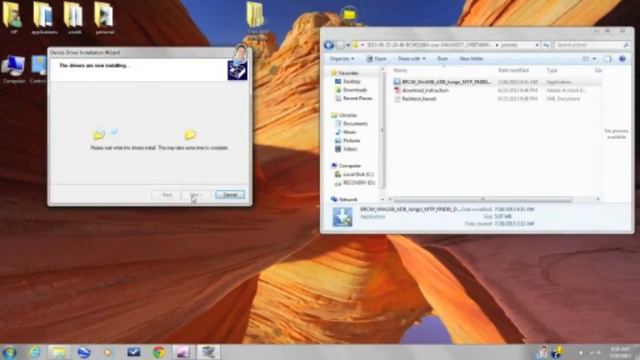Click the PDF icon of download_instruction

click(x=397, y=90)
